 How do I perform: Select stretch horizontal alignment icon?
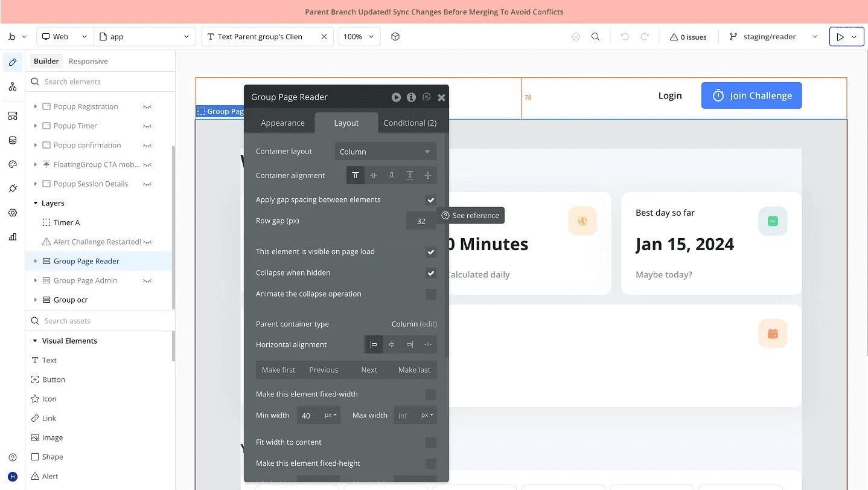point(428,344)
